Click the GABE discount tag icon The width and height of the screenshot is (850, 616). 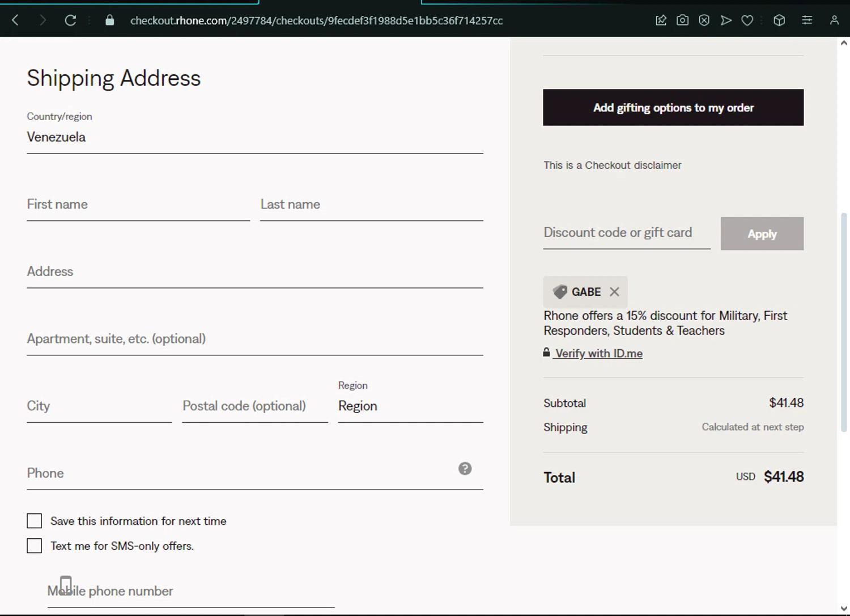560,292
